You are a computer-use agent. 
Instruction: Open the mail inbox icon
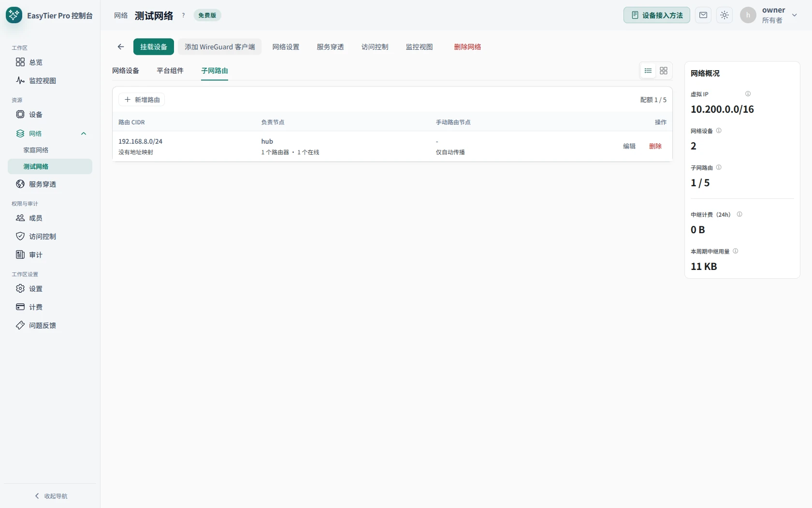(703, 15)
